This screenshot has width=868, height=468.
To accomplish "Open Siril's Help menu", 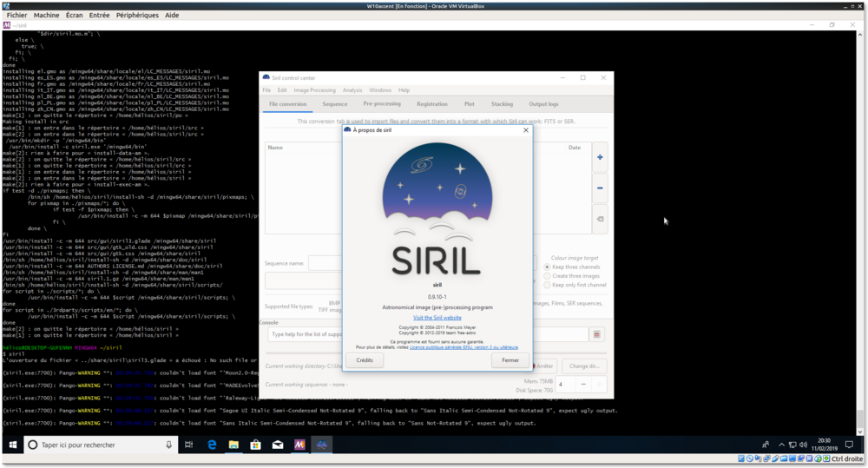I will [404, 90].
